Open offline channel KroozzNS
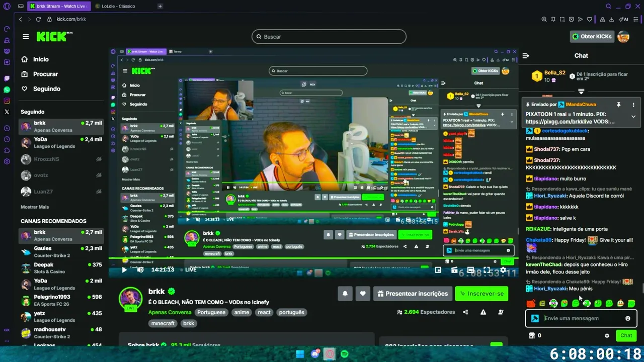Viewport: 644px width, 362px height. coord(61,159)
